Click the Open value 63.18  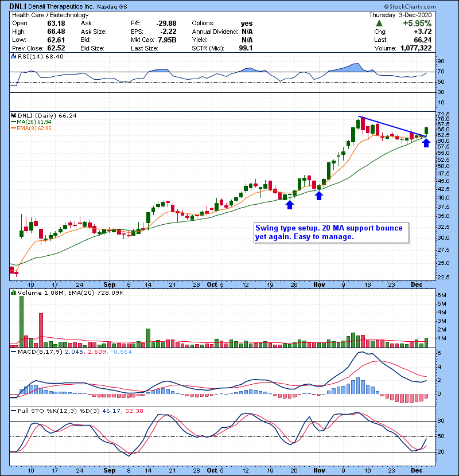point(56,24)
